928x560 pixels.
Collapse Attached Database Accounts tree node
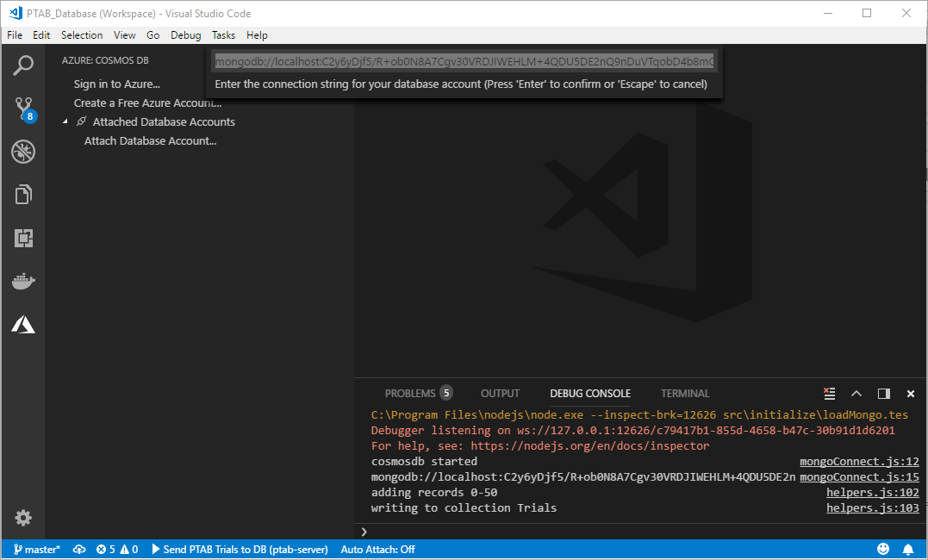pos(65,122)
